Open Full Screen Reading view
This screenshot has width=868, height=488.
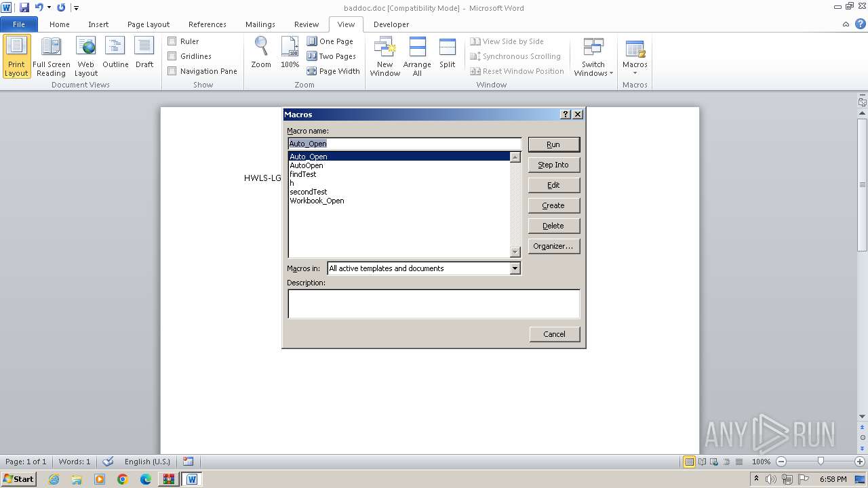click(51, 56)
